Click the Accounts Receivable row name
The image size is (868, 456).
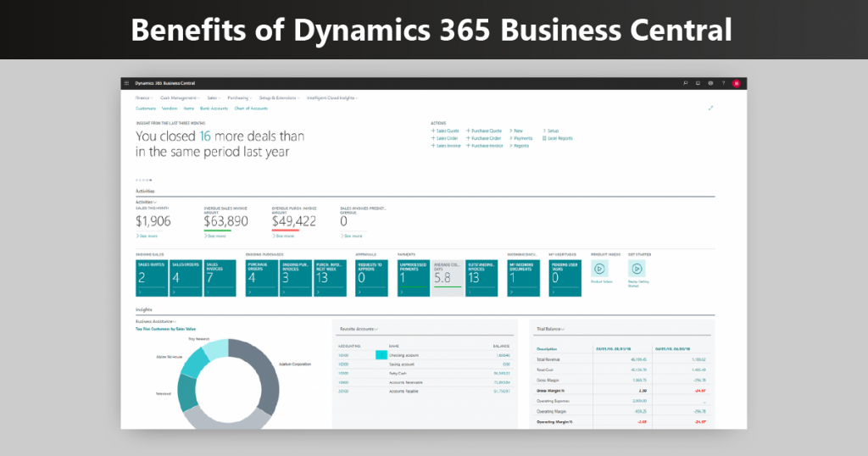406,382
